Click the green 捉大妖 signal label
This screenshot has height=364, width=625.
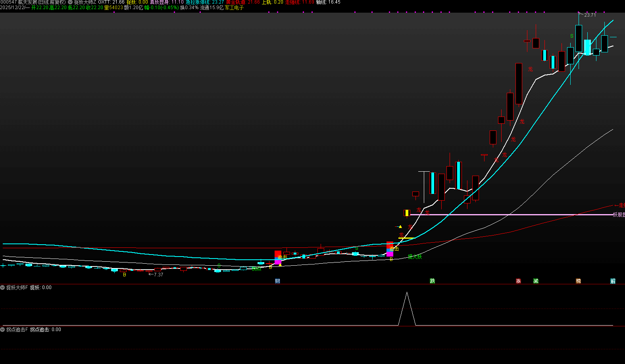point(415,257)
